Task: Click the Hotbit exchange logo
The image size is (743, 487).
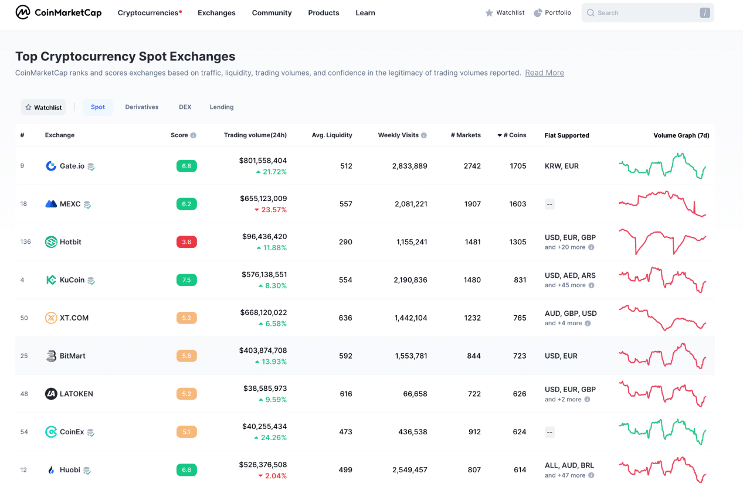Action: coord(51,242)
